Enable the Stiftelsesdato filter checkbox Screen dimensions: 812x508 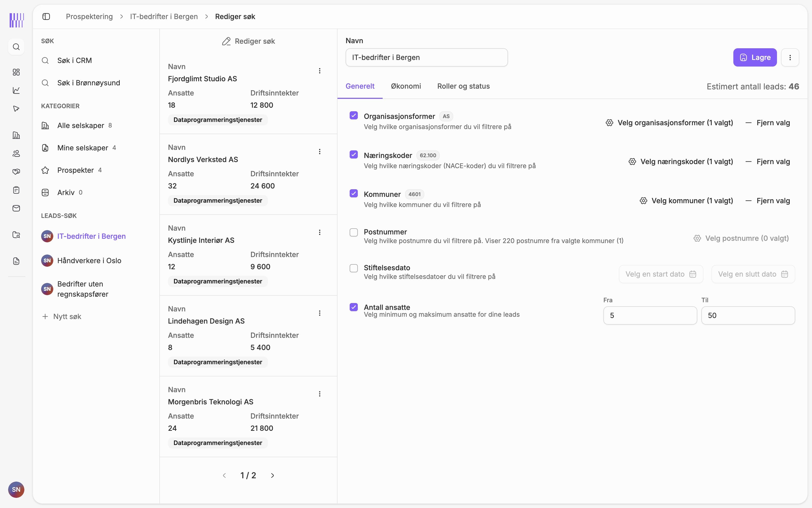click(x=354, y=268)
